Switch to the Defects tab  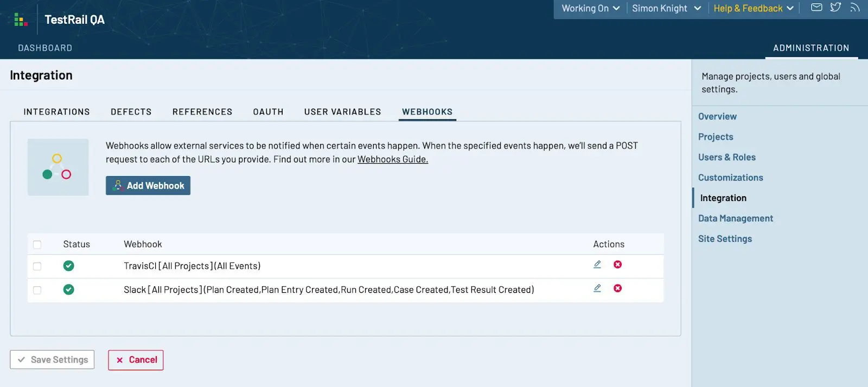(x=131, y=112)
